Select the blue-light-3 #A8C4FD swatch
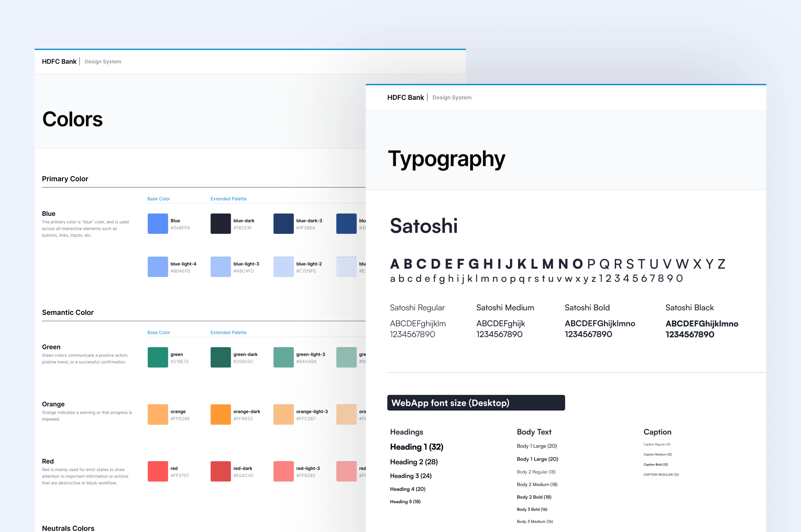Viewport: 801px width, 532px height. pos(221,267)
